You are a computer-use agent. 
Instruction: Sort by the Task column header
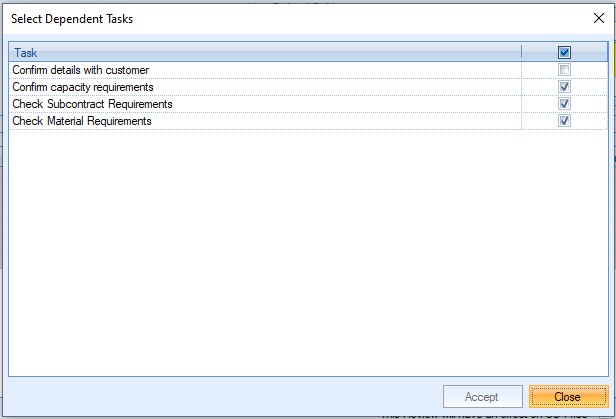pyautogui.click(x=200, y=53)
